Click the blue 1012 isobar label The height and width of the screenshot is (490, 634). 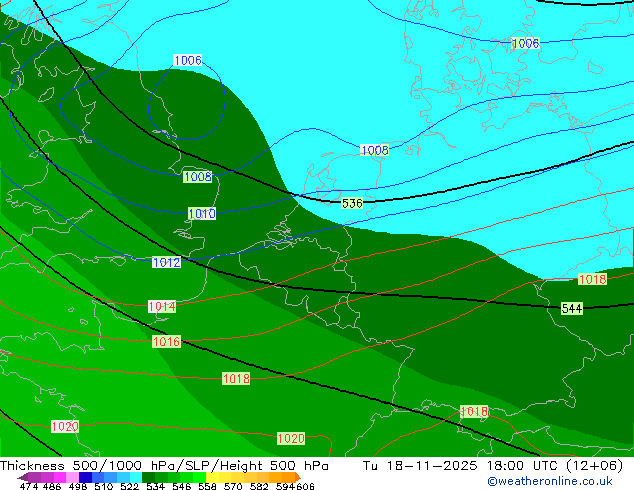(x=167, y=262)
